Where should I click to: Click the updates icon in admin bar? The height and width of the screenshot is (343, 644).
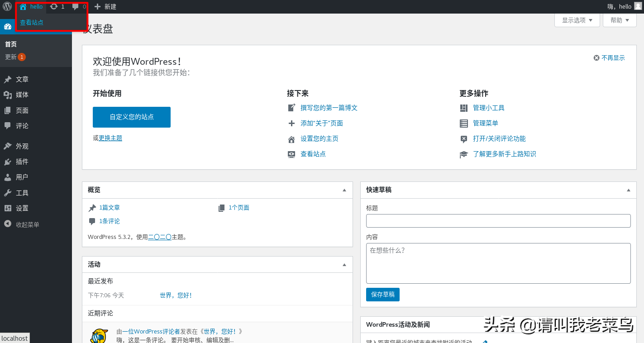coord(54,6)
